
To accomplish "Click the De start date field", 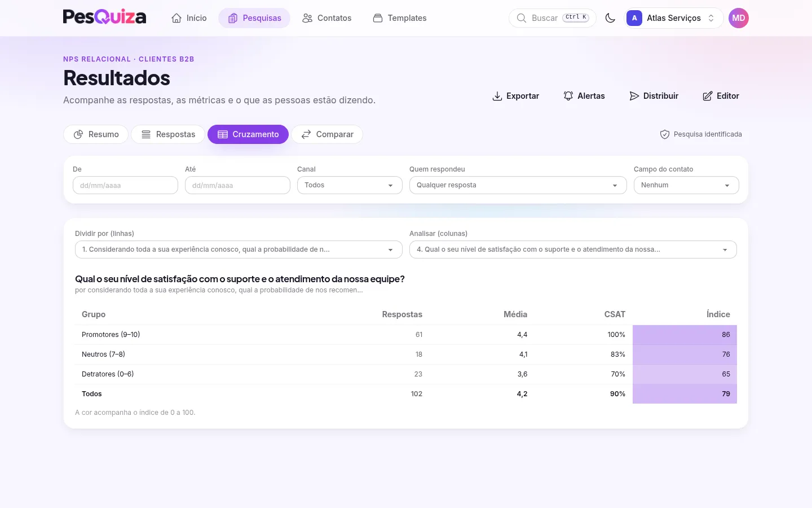I will tap(125, 185).
